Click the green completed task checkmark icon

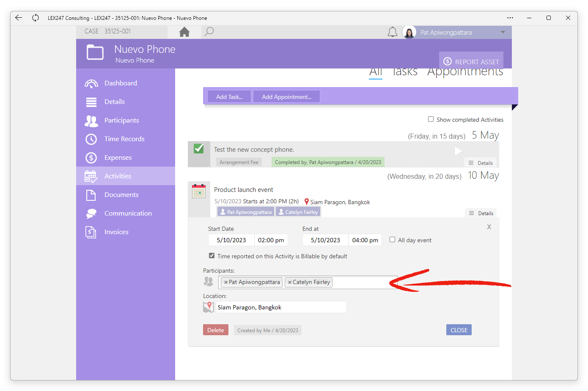click(199, 149)
